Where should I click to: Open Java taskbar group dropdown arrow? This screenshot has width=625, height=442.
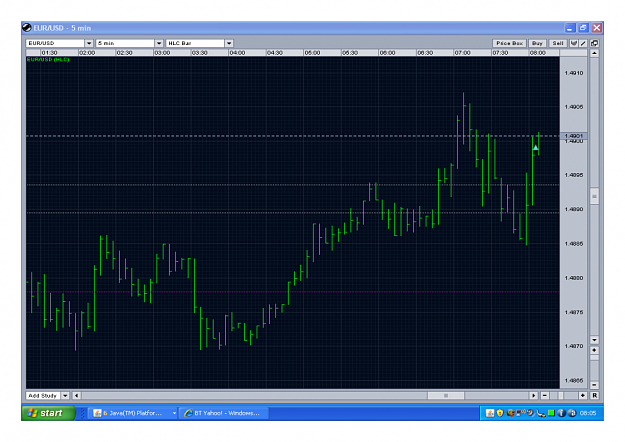coord(174,413)
